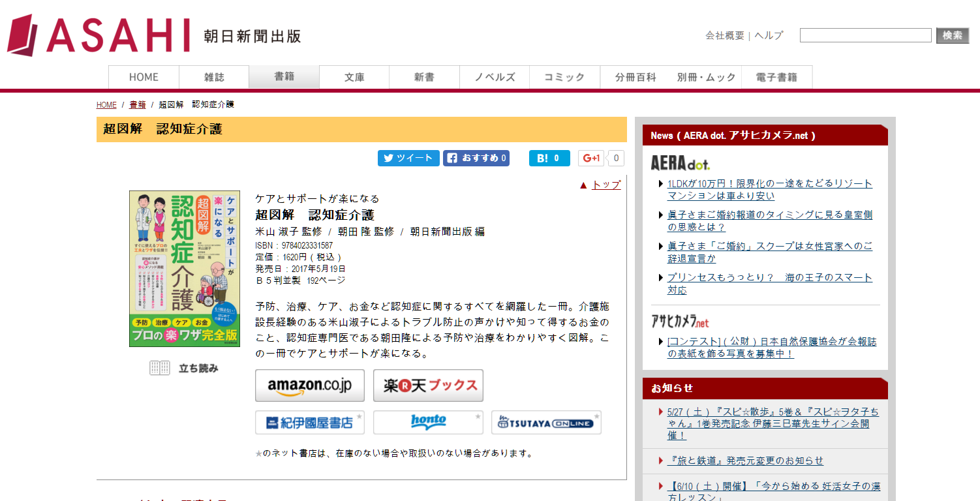
Task: Open the 6/10 妊活女子の漢方レッスン notice
Action: click(x=774, y=492)
